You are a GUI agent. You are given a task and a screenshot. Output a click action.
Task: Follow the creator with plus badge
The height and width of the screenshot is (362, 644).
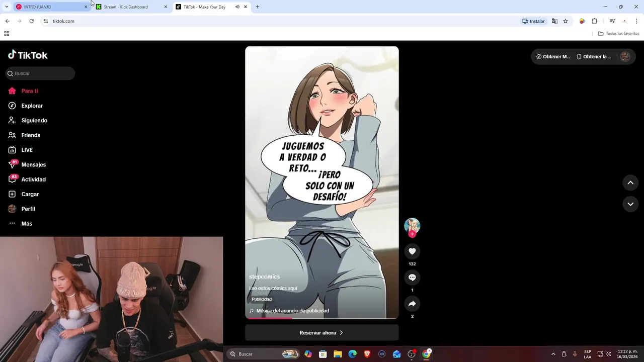point(412,234)
